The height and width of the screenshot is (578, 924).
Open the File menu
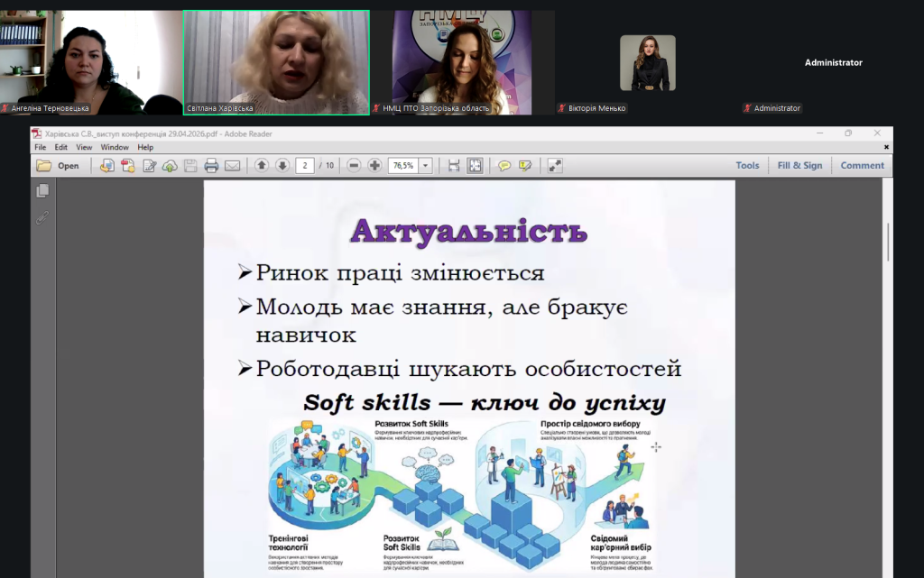(x=40, y=147)
